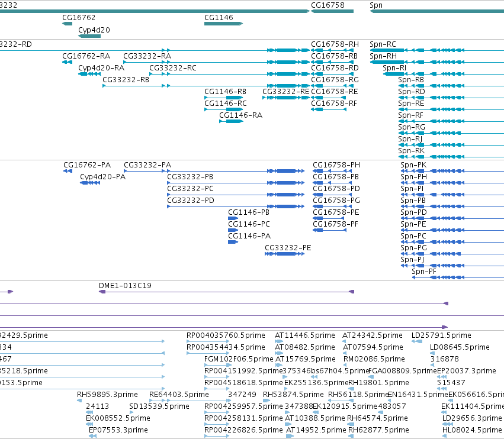Image resolution: width=504 pixels, height=439 pixels.
Task: Click EST RE64403.5prime
Action: click(179, 395)
